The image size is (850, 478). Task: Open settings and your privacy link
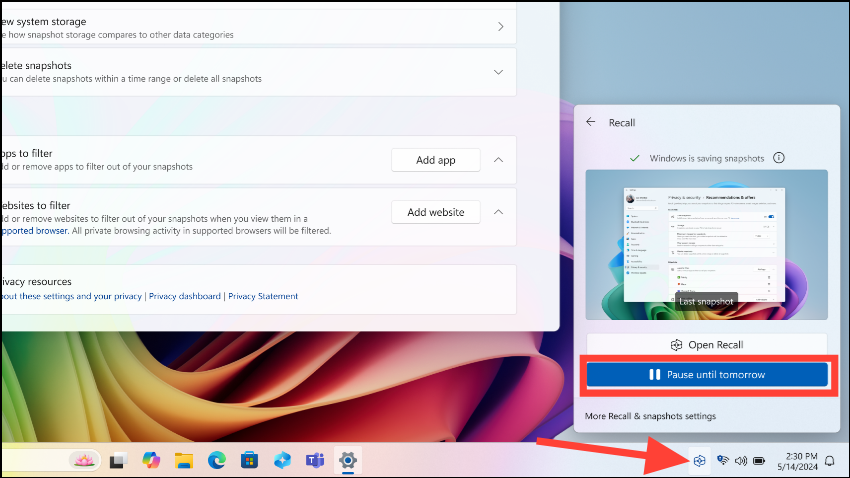pos(71,296)
